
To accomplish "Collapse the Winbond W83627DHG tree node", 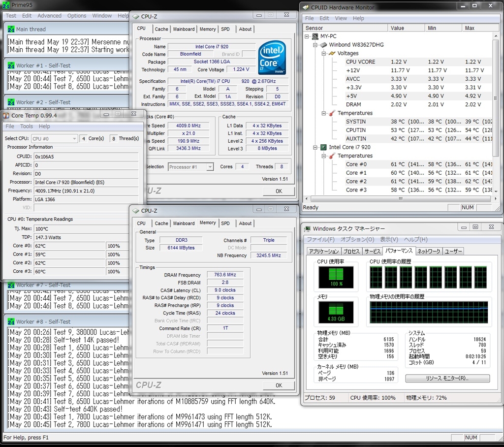I will 316,45.
